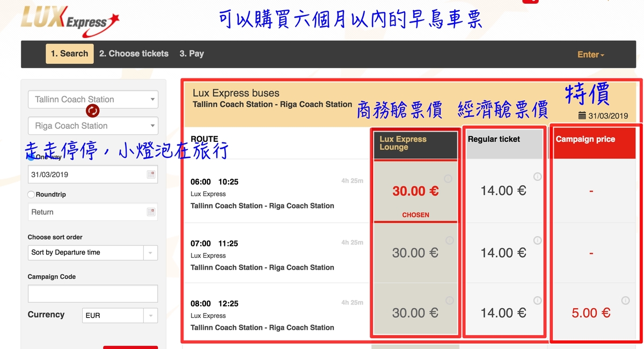This screenshot has height=349, width=644.
Task: Select the chosen 30.00 € Lounge ticket at 06:00
Action: [415, 191]
